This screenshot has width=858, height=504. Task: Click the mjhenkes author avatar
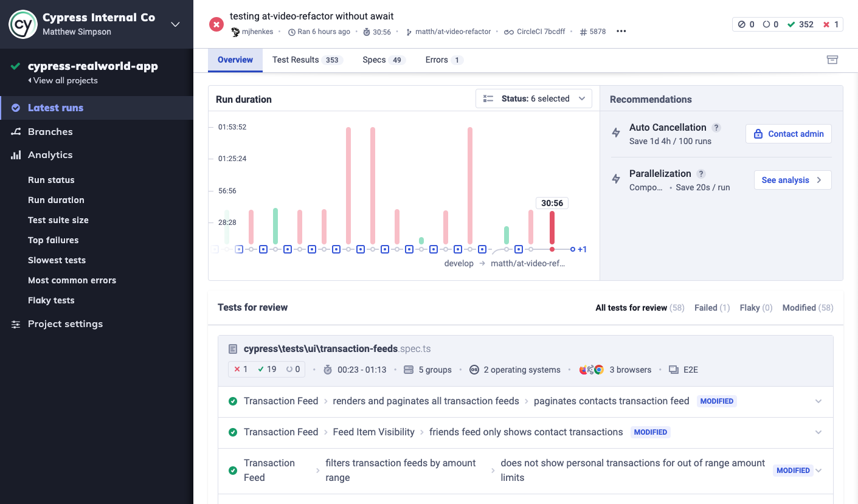[x=235, y=32]
